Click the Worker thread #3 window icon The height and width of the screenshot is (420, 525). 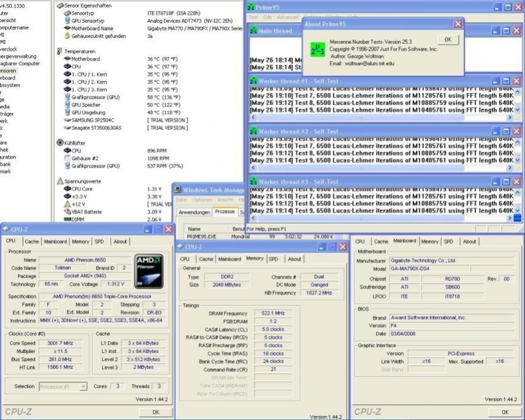pos(253,181)
